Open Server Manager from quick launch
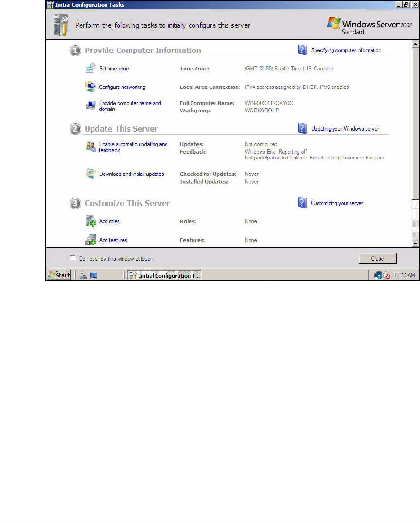 click(x=83, y=275)
